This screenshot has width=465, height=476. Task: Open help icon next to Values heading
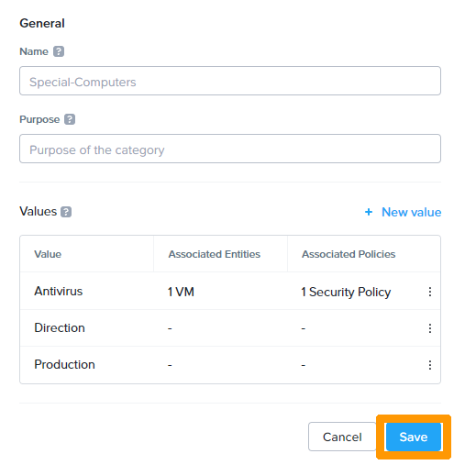66,212
